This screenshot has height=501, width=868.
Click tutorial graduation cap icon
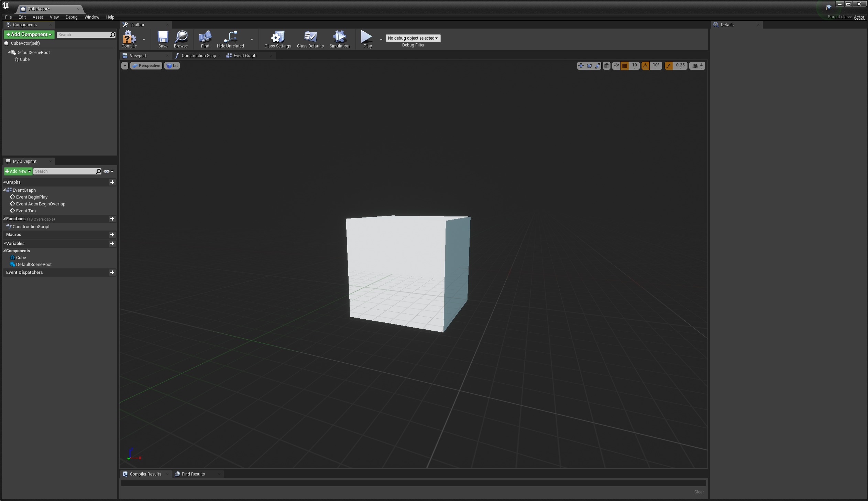coord(828,7)
